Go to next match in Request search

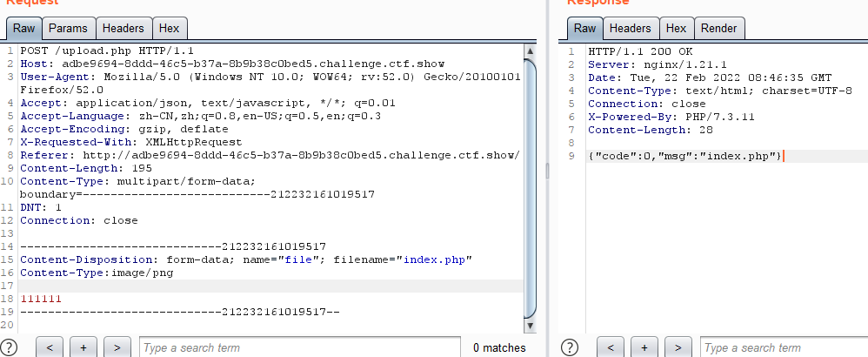pyautogui.click(x=117, y=347)
